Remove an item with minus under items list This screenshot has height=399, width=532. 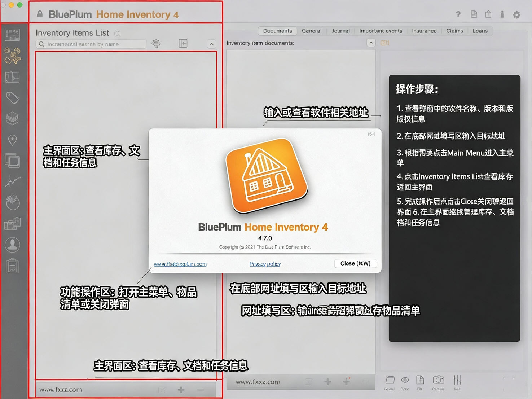200,390
